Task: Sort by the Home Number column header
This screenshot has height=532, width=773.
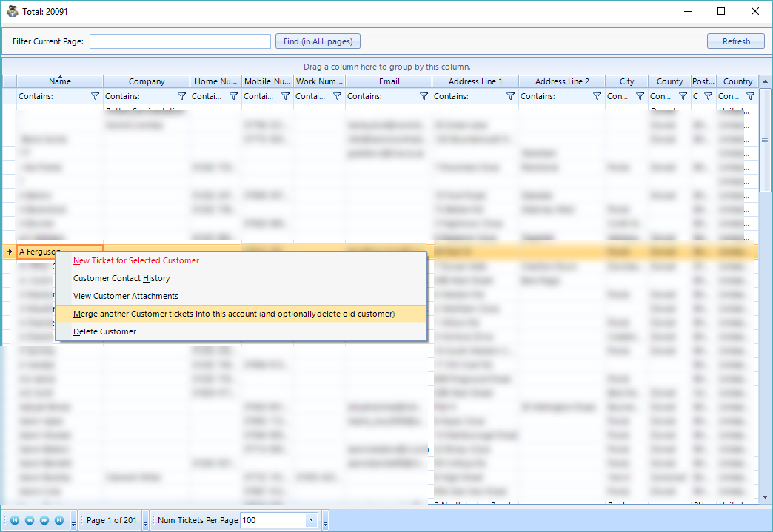Action: coord(215,81)
